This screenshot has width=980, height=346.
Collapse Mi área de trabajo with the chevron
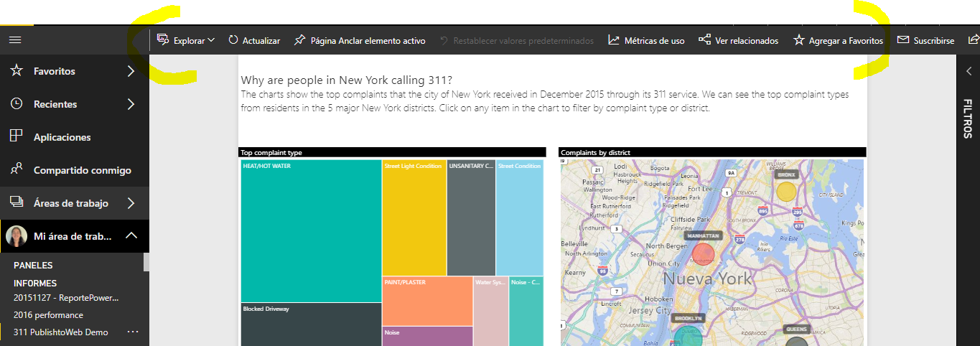(x=131, y=235)
